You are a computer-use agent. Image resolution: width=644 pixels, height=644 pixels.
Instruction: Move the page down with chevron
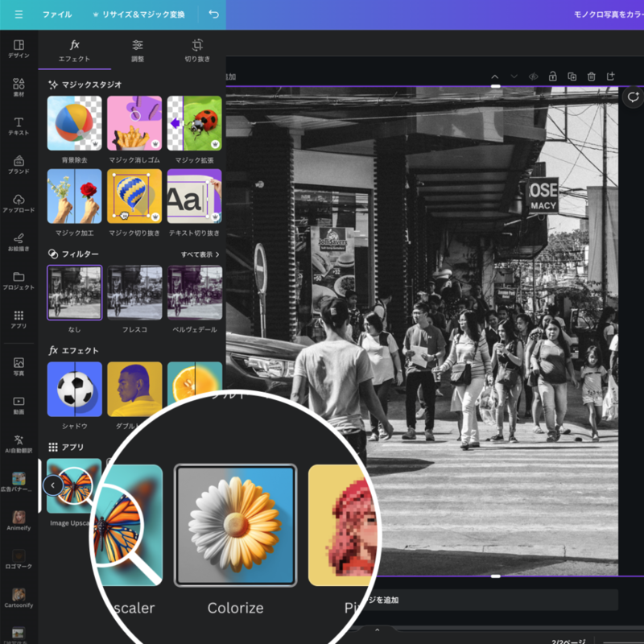(x=514, y=76)
